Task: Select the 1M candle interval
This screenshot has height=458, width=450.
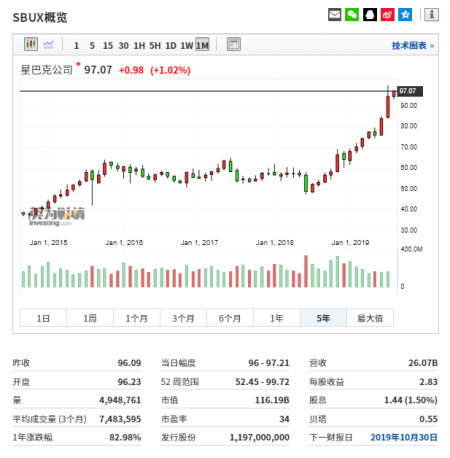Action: (202, 45)
